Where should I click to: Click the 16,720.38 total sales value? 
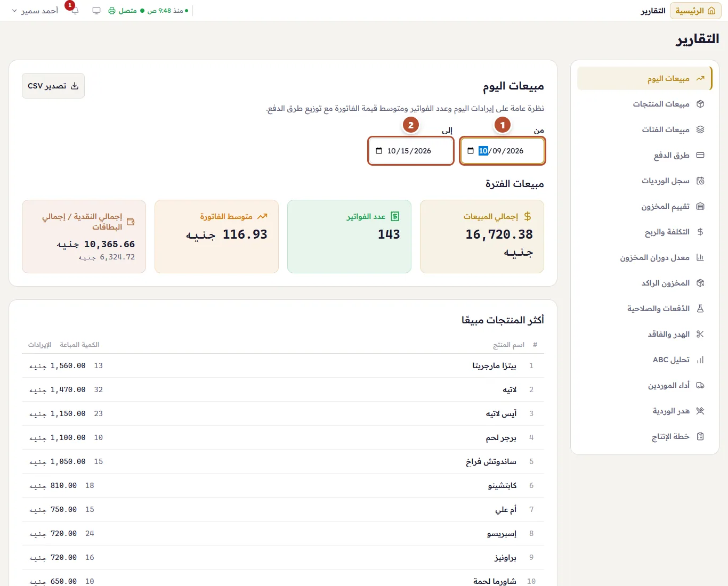499,234
